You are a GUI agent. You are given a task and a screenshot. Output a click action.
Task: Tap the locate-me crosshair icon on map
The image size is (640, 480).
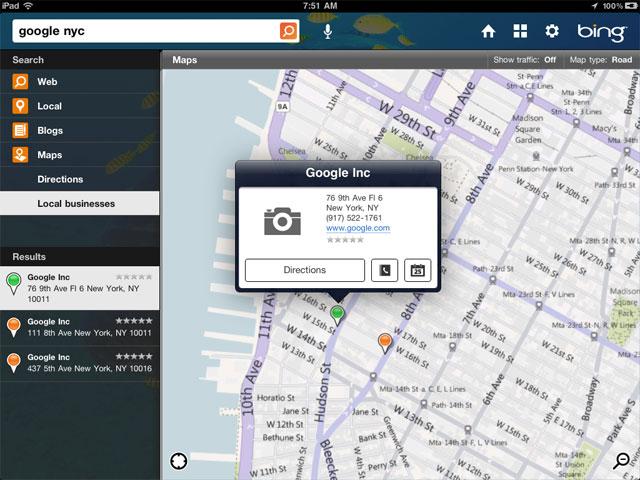point(179,461)
